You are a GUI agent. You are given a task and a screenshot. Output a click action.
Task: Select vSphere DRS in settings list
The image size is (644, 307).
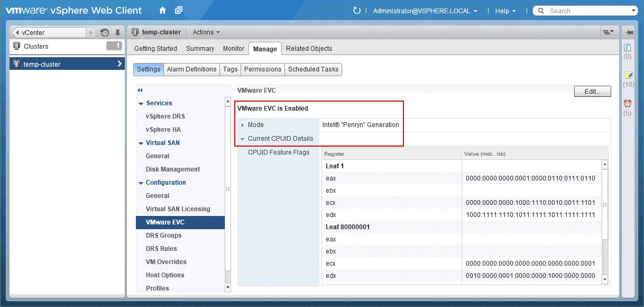click(x=165, y=116)
